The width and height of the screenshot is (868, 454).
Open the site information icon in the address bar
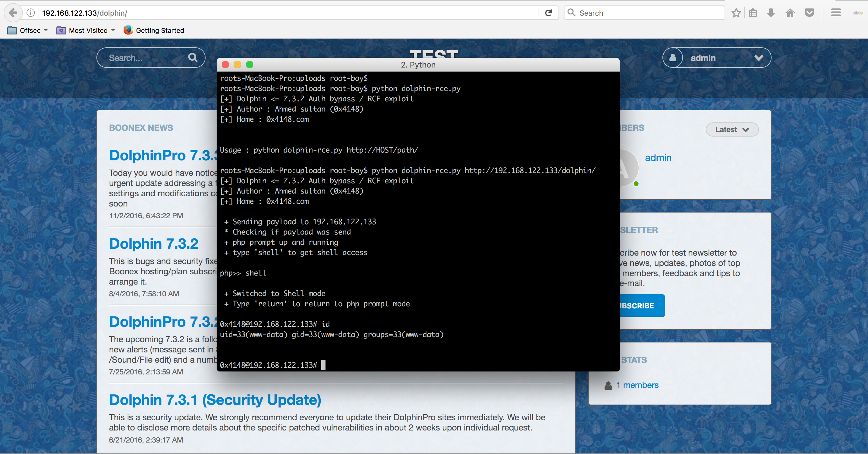(31, 13)
